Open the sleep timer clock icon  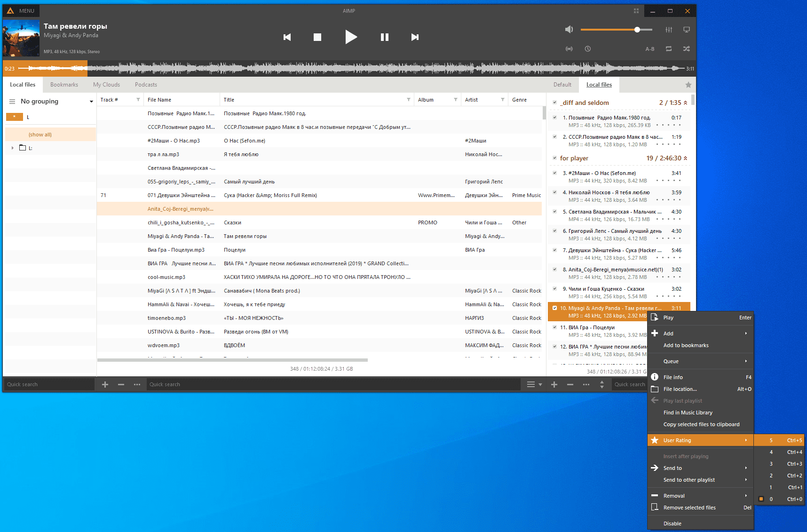[588, 49]
